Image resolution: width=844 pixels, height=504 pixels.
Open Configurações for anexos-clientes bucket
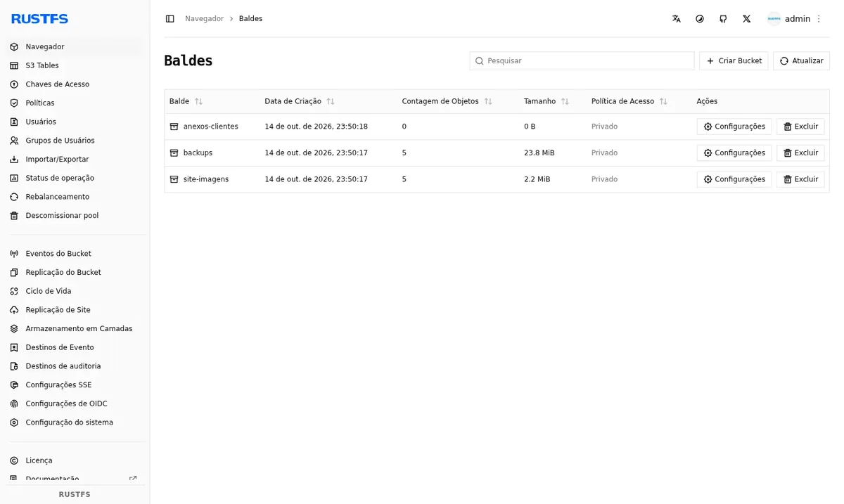[x=734, y=127]
